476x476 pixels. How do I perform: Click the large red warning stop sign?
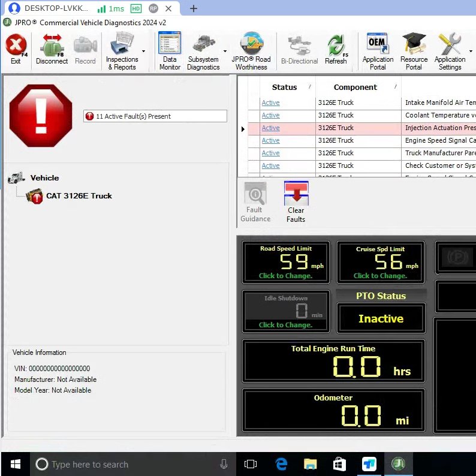[x=41, y=116]
